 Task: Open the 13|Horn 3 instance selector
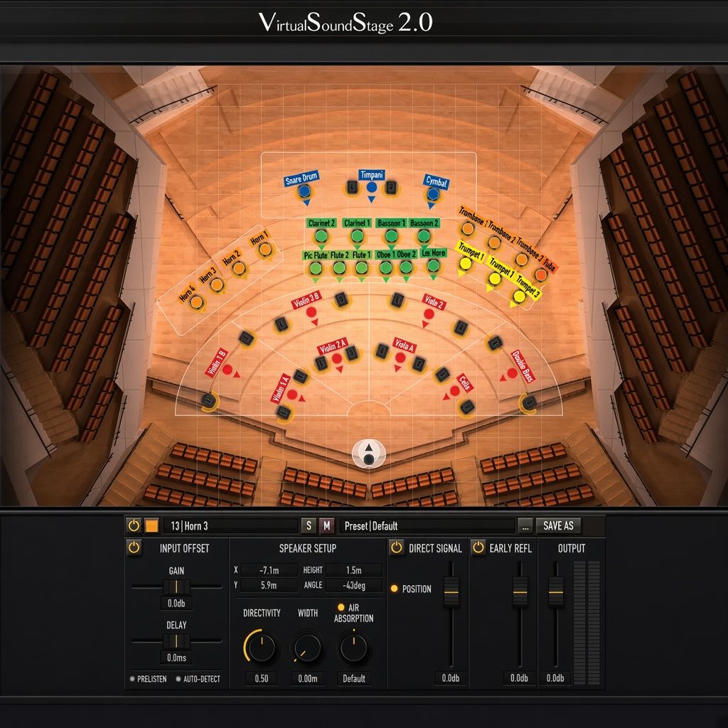[232, 525]
